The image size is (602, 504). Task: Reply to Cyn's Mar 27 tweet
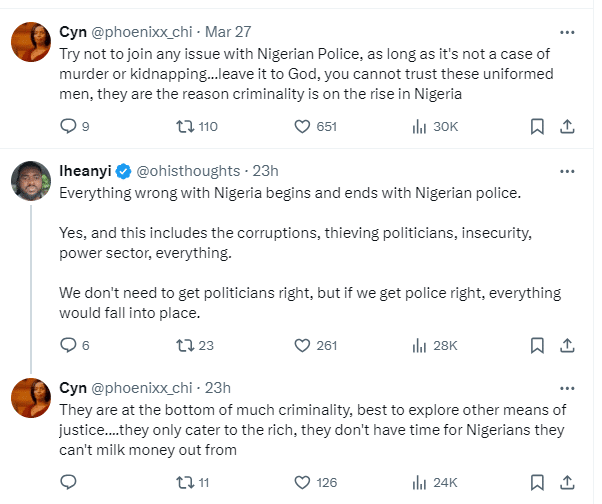(69, 127)
